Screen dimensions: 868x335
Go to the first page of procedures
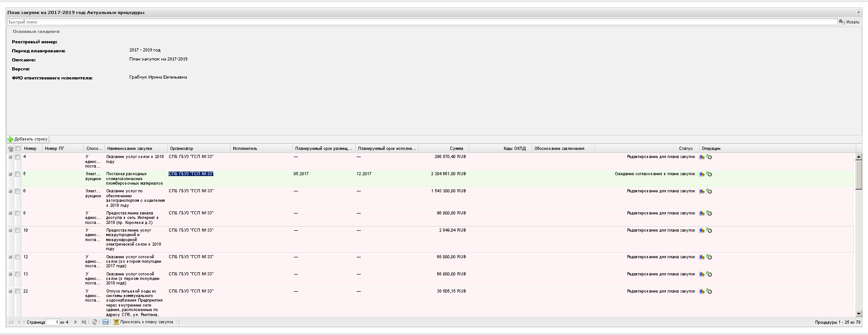point(11,322)
